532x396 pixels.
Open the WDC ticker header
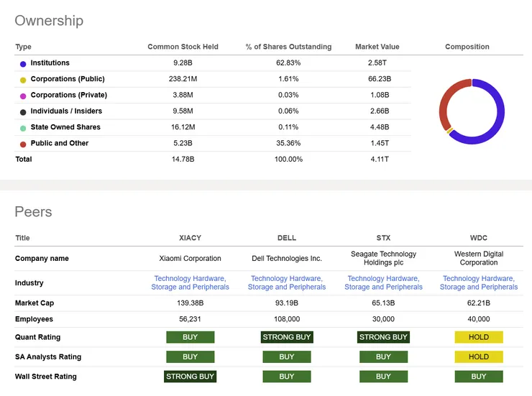pos(479,238)
